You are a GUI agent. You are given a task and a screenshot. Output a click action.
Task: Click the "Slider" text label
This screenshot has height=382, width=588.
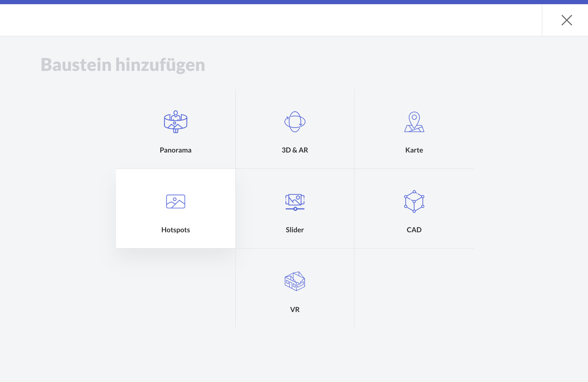coord(295,230)
